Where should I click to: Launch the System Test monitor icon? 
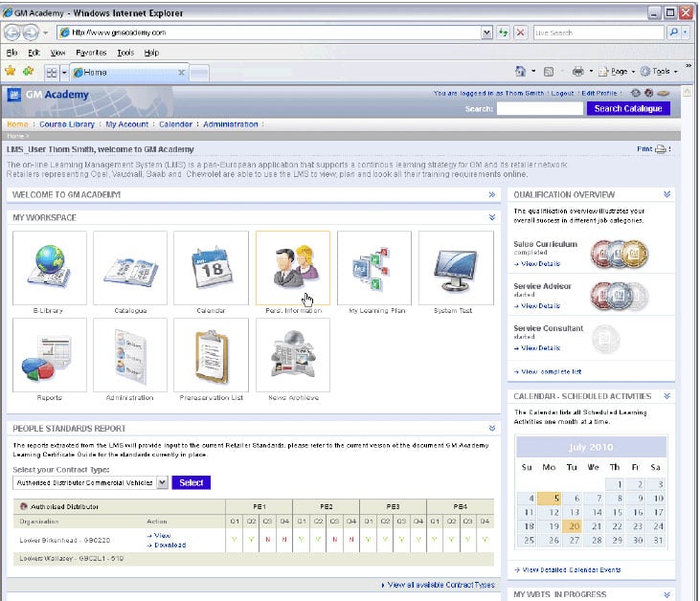[x=456, y=268]
